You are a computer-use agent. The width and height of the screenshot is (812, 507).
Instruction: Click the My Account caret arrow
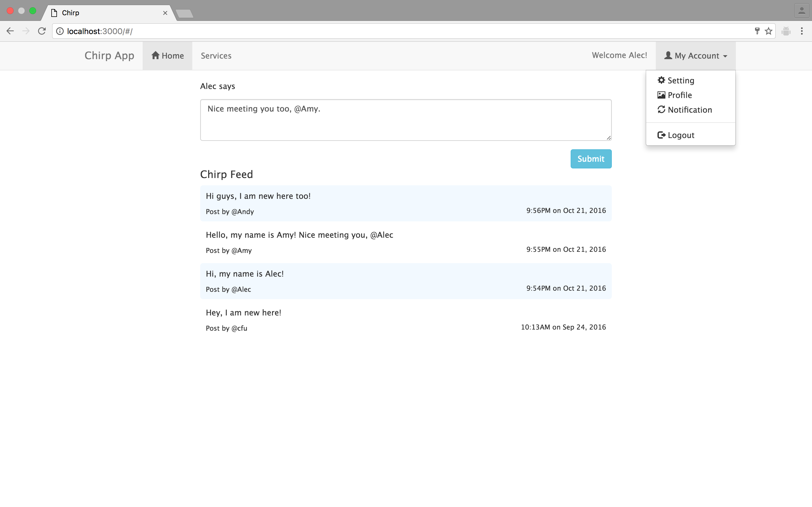pyautogui.click(x=725, y=56)
